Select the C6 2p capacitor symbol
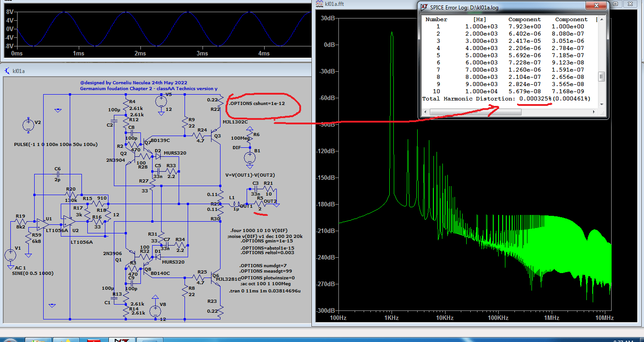Image resolution: width=644 pixels, height=342 pixels. (x=57, y=173)
